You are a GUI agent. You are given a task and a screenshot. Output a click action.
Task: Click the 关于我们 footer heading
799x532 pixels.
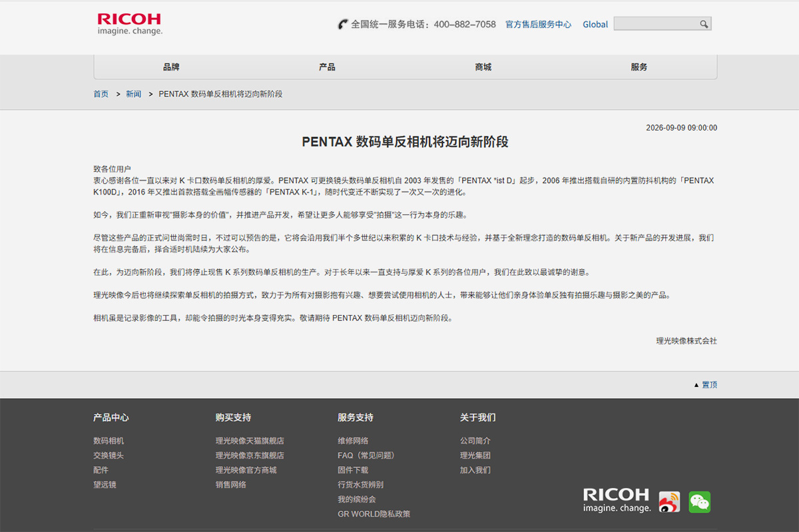coord(478,417)
